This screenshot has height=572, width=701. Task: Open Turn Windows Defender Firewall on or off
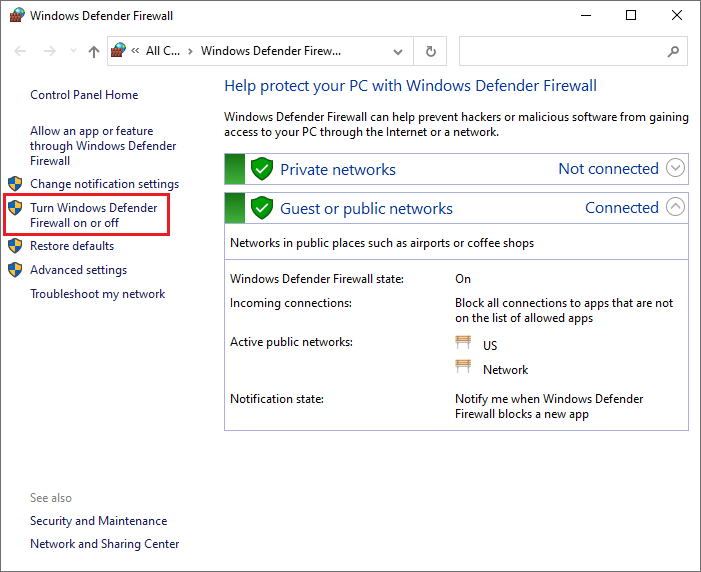(93, 215)
